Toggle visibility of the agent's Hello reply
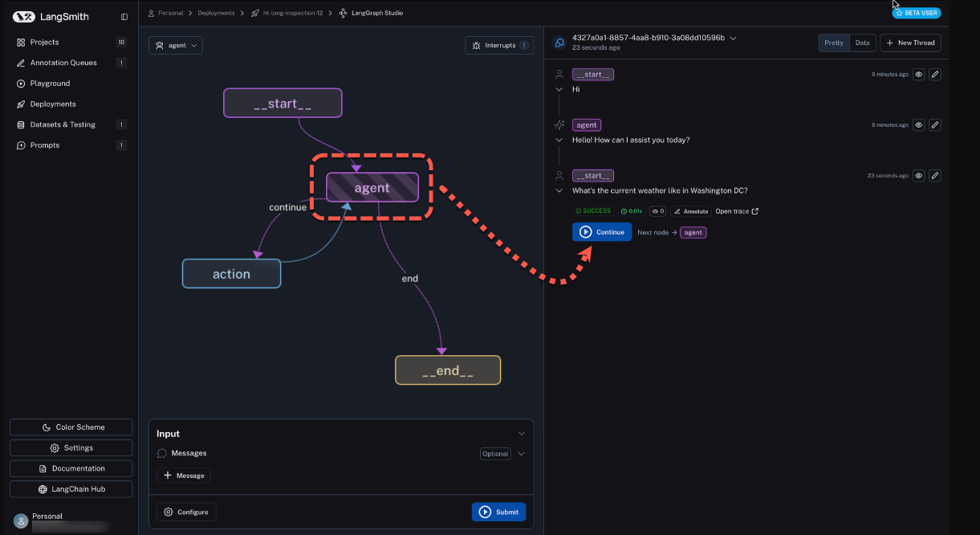This screenshot has width=980, height=535. 919,125
